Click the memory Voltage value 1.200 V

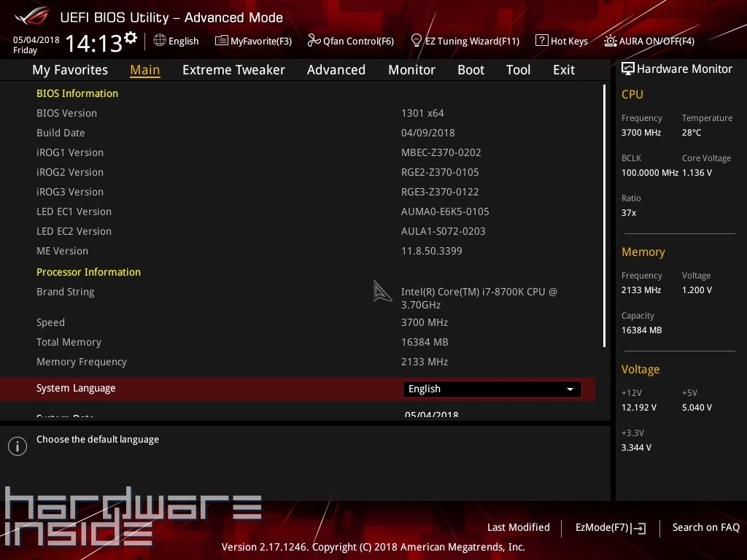coord(697,290)
